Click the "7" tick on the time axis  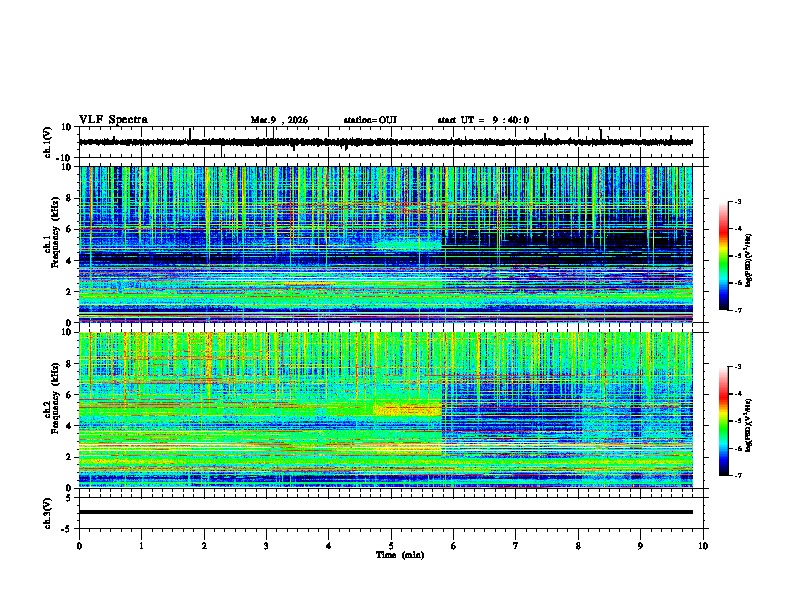point(516,546)
